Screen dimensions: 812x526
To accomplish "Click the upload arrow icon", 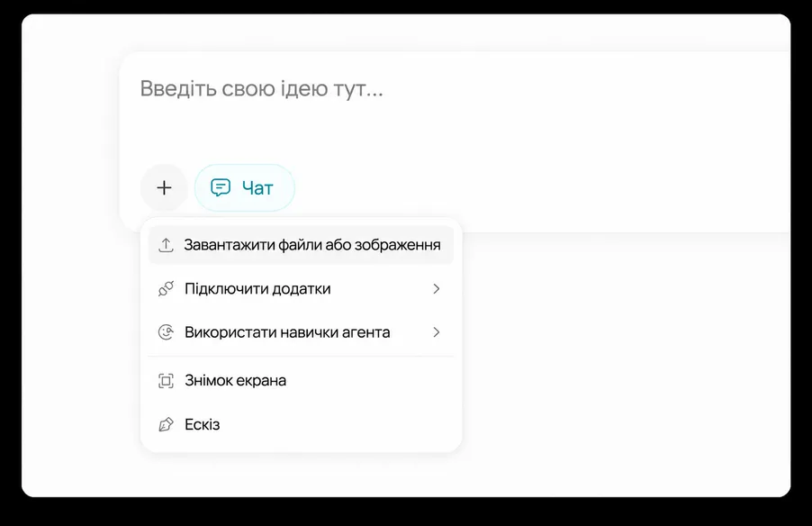I will 166,245.
